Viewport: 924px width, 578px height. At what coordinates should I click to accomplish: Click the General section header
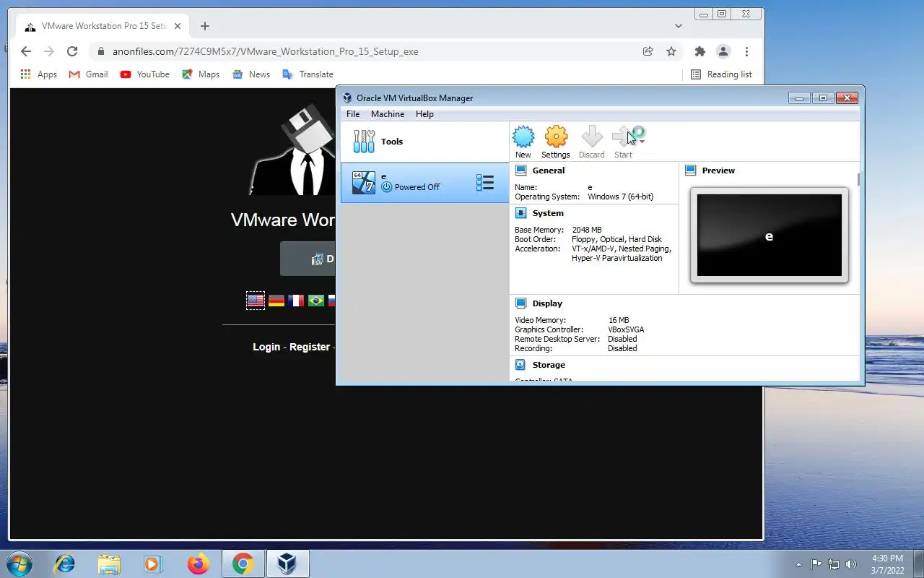[x=548, y=171]
